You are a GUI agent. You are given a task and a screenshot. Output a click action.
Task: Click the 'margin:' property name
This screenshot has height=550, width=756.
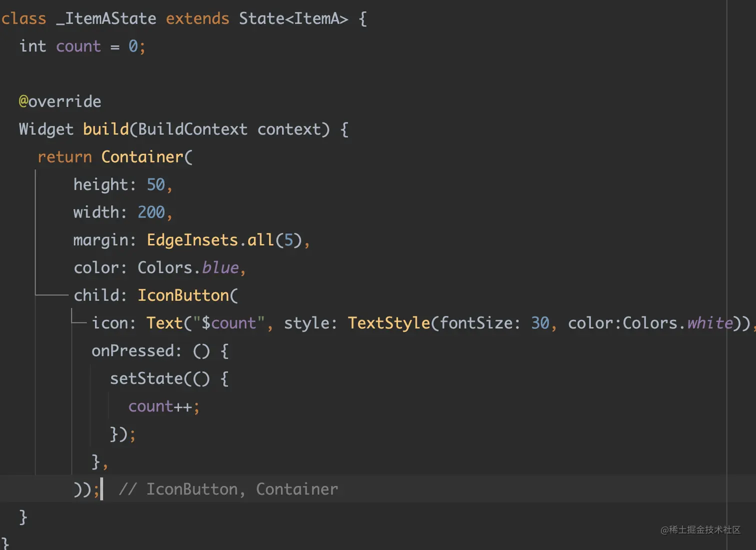(105, 240)
